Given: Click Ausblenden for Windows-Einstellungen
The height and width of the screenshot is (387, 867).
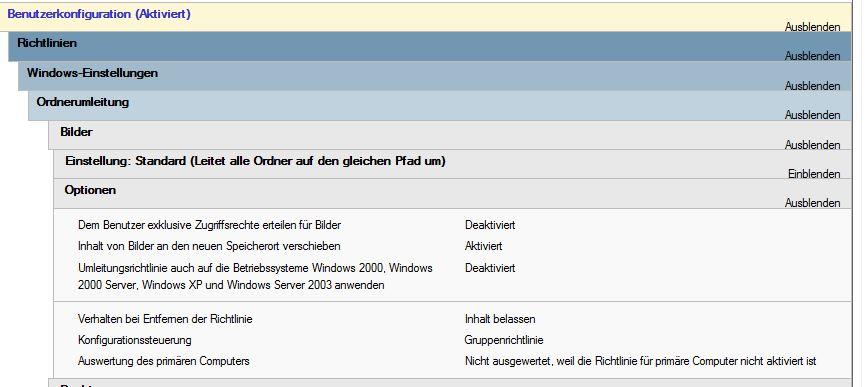Looking at the screenshot, I should pyautogui.click(x=812, y=86).
